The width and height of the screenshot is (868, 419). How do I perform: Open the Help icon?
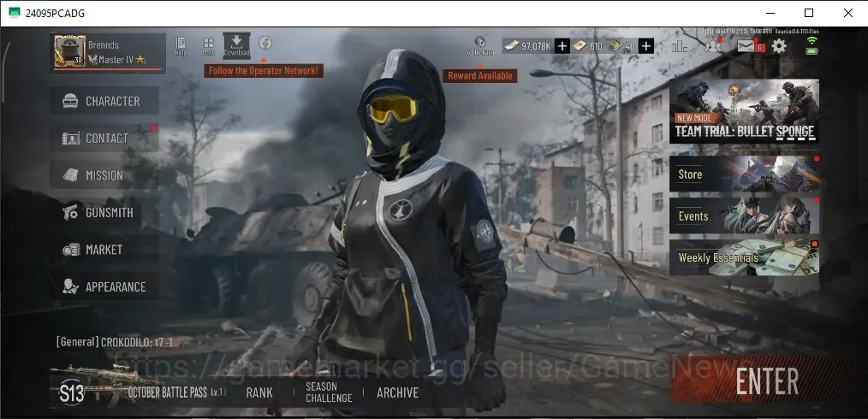pyautogui.click(x=181, y=46)
